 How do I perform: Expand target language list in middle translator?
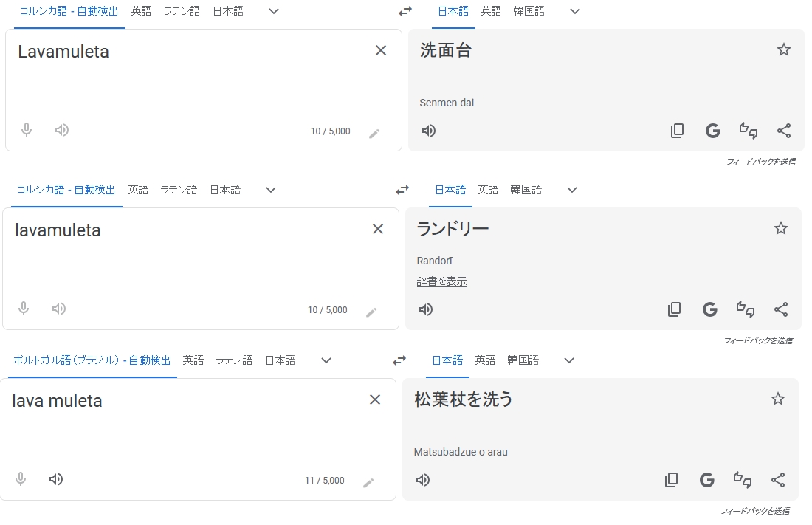click(571, 190)
